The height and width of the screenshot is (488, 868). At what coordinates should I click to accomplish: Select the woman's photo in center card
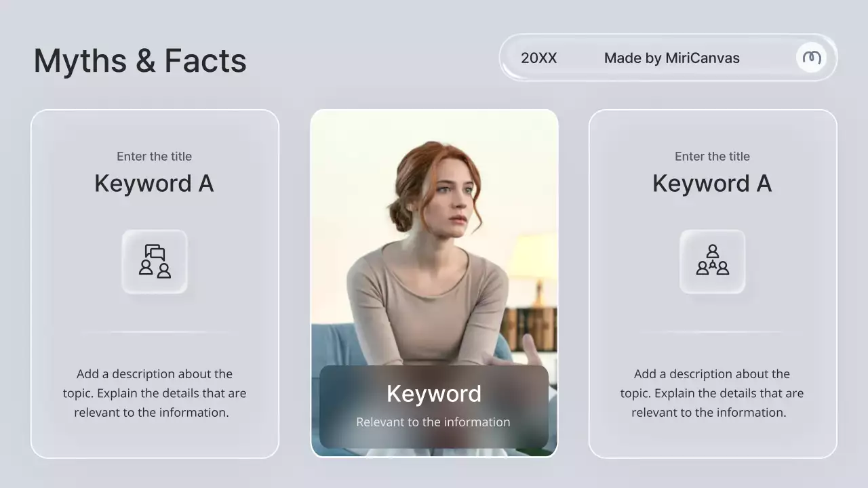(x=434, y=224)
